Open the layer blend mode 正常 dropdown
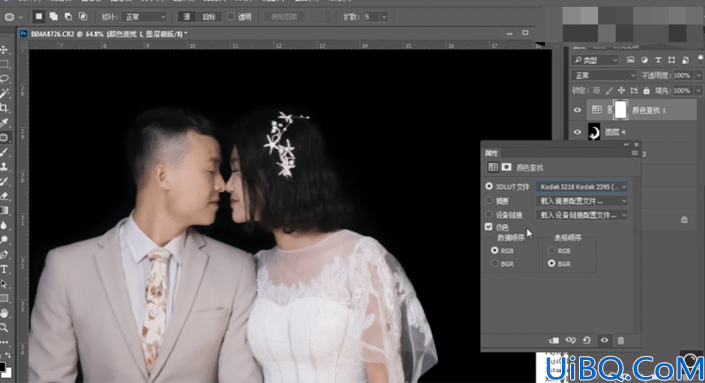The width and height of the screenshot is (705, 383). [604, 75]
